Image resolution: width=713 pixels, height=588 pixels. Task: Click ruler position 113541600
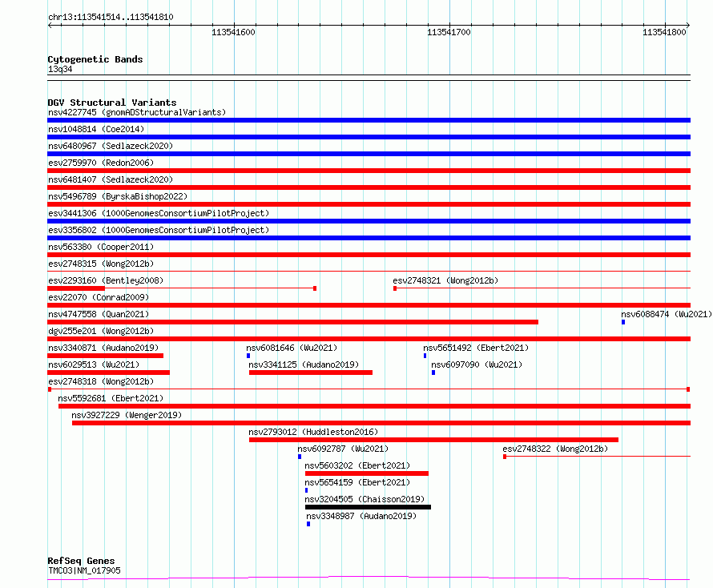click(233, 32)
